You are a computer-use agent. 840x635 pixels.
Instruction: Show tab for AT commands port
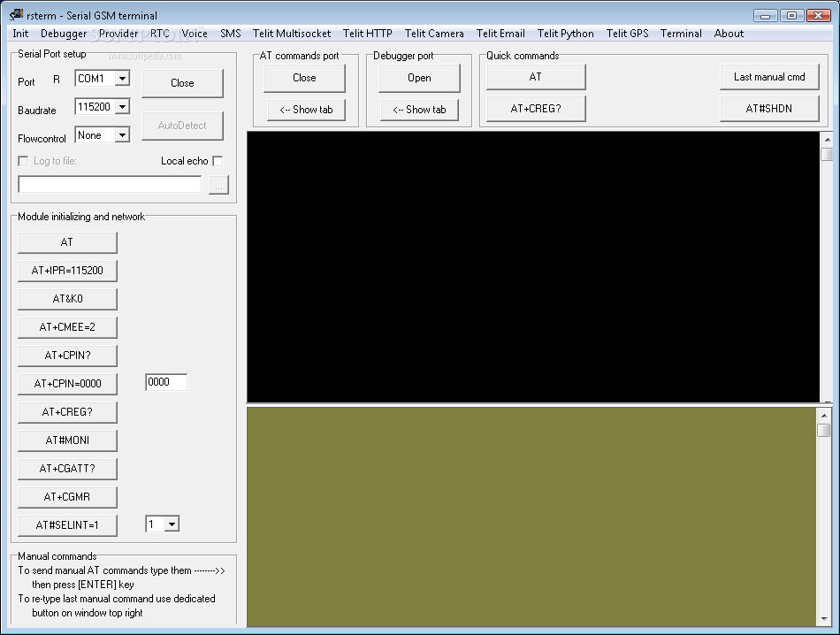point(306,110)
